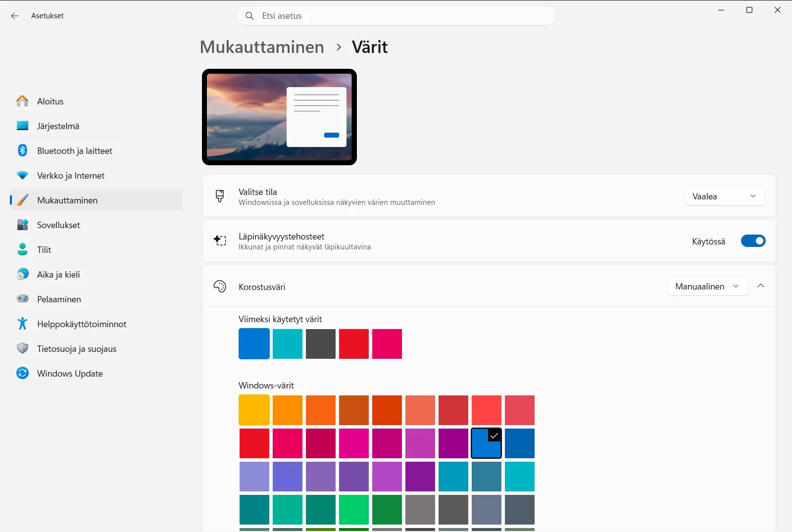This screenshot has height=532, width=792.
Task: Click the Aika ja kieli globe icon
Action: (x=22, y=274)
